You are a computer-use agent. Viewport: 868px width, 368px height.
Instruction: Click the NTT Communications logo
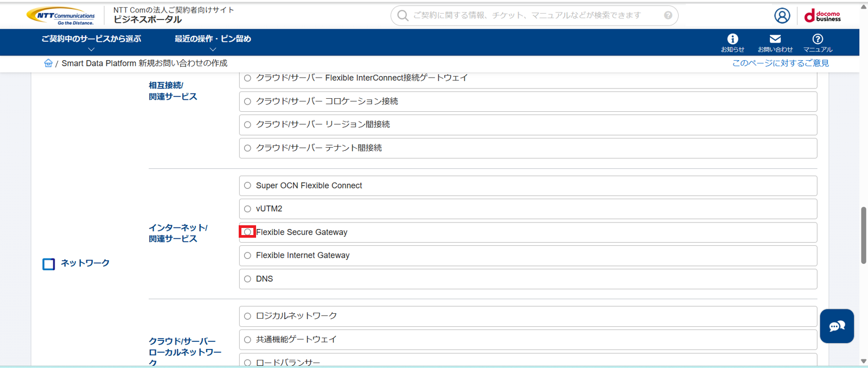(x=61, y=15)
